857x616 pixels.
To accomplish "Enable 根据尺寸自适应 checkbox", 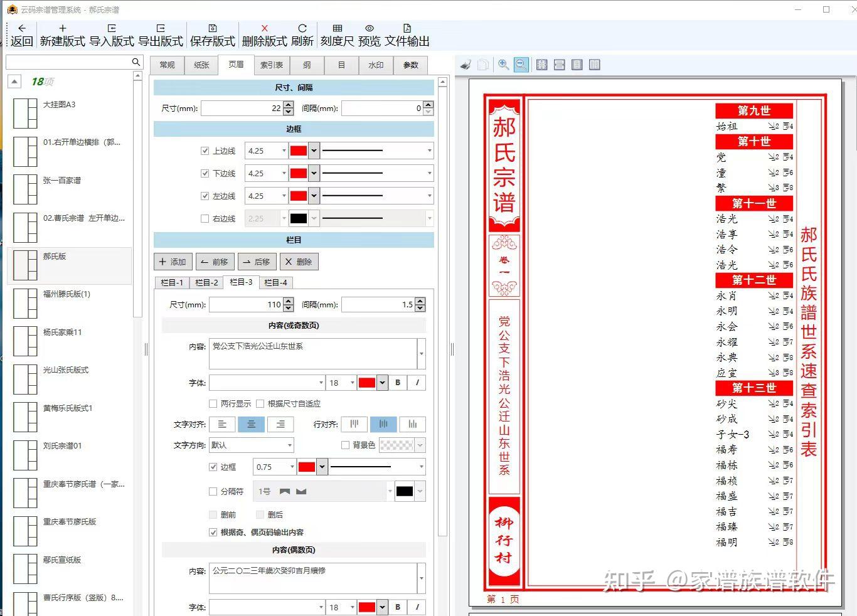I will 260,403.
